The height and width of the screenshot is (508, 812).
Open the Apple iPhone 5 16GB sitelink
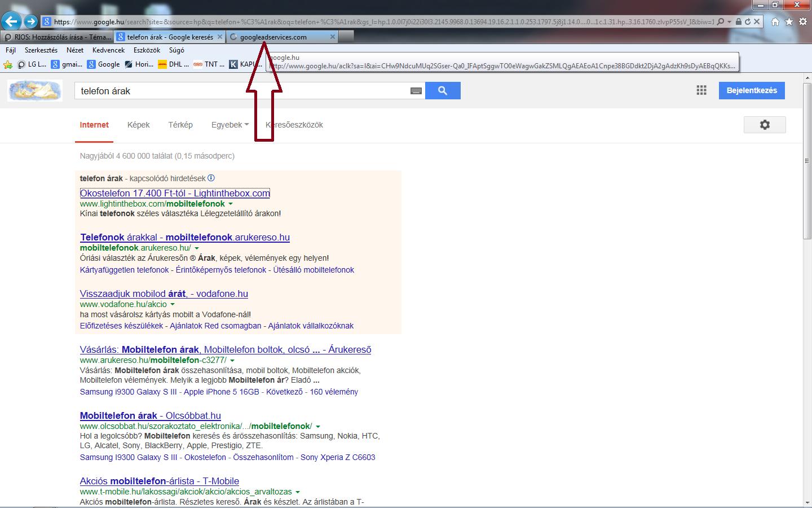222,392
